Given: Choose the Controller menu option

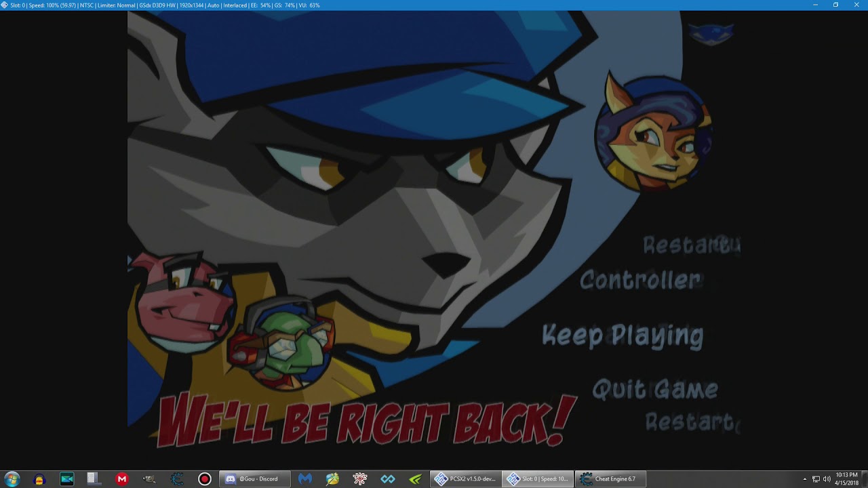Looking at the screenshot, I should [x=639, y=279].
